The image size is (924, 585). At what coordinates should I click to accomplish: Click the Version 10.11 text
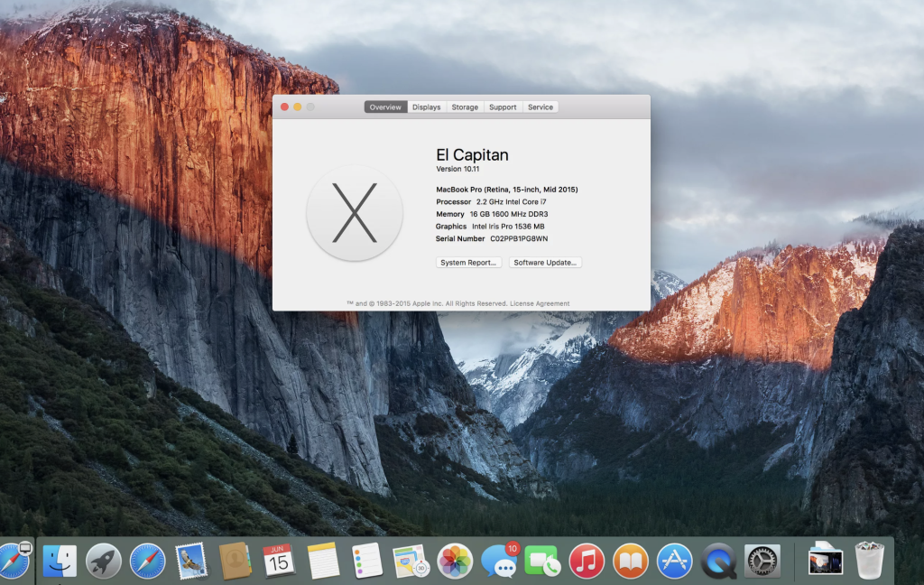coord(457,169)
